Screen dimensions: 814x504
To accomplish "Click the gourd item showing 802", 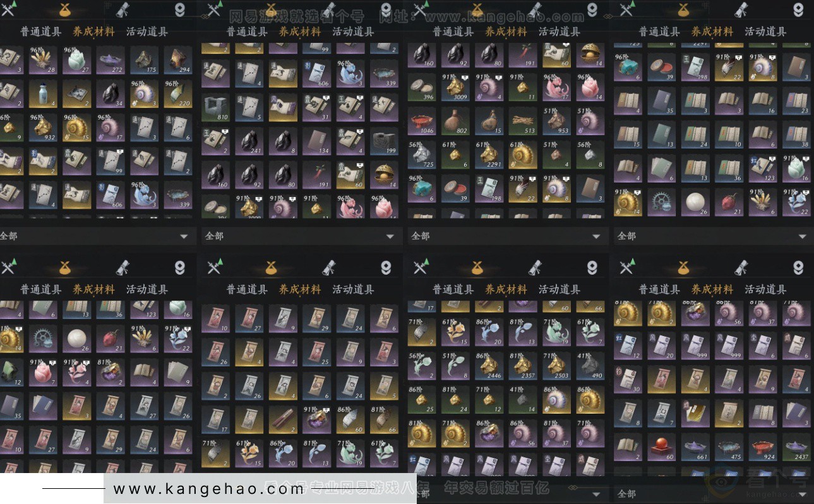I will pyautogui.click(x=455, y=121).
